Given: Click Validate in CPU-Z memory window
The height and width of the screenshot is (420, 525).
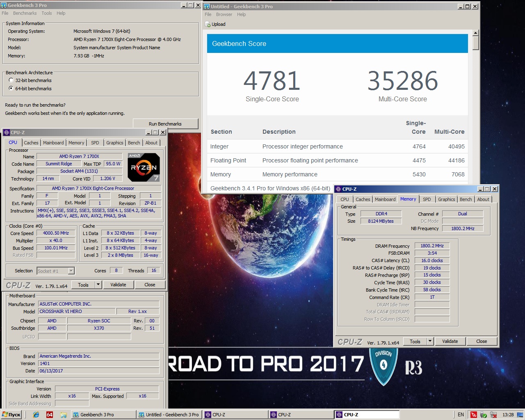Looking at the screenshot, I should click(x=450, y=341).
